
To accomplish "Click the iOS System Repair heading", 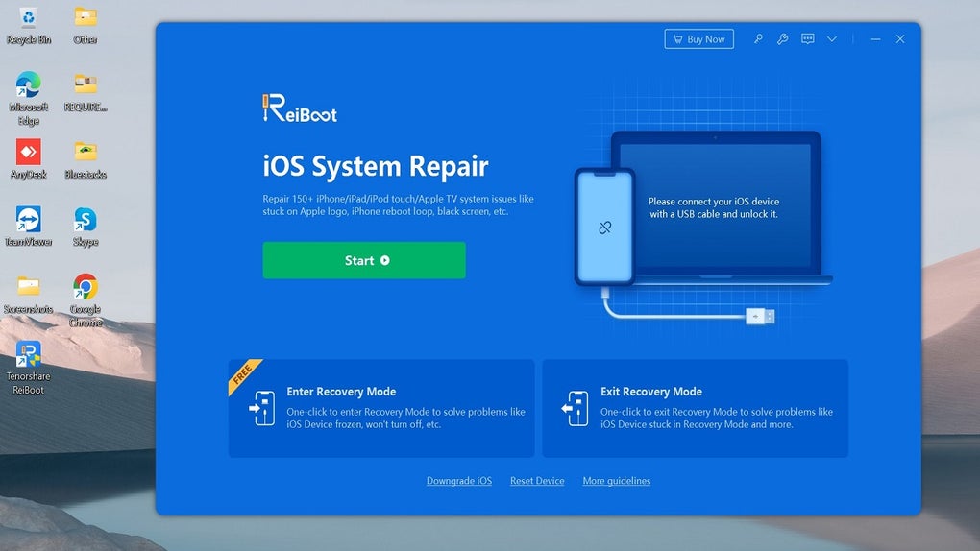I will (x=376, y=166).
